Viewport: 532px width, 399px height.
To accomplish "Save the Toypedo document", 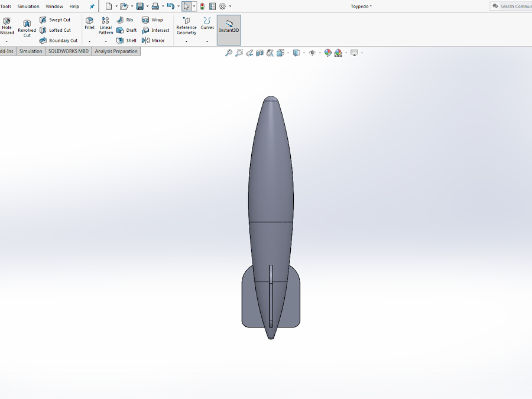I will pos(140,6).
